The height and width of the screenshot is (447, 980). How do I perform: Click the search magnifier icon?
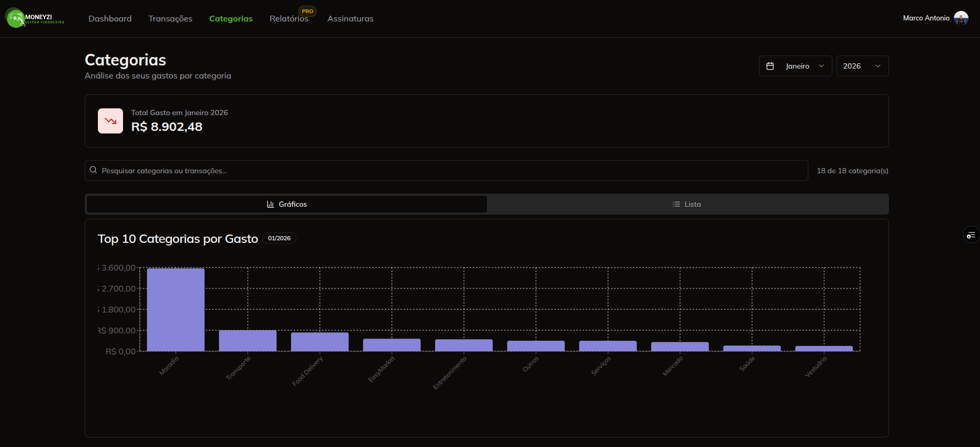point(94,170)
